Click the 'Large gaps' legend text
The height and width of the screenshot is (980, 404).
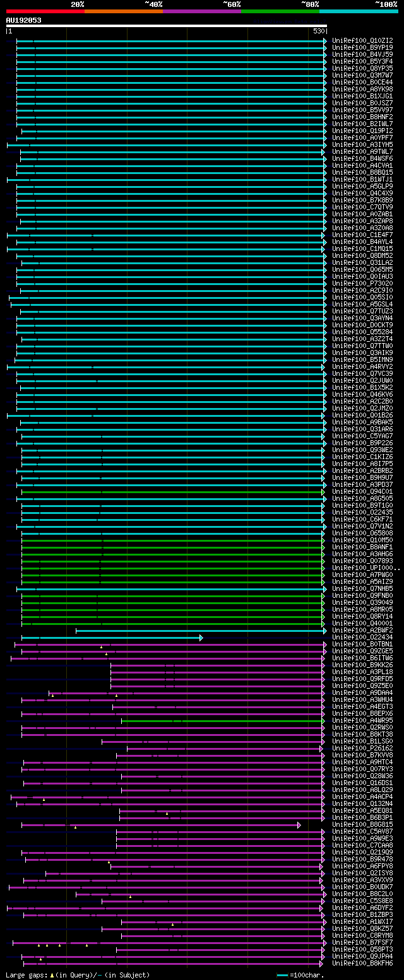(27, 975)
